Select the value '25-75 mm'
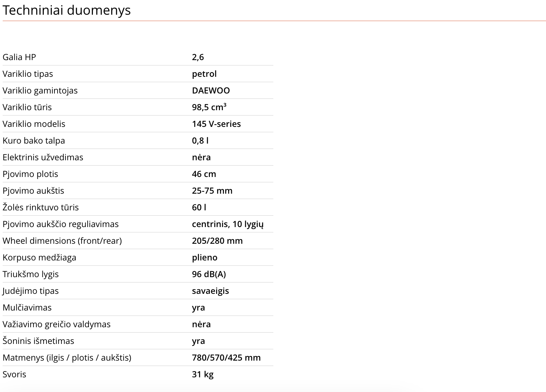Screen dimensions: 546x392 [212, 191]
